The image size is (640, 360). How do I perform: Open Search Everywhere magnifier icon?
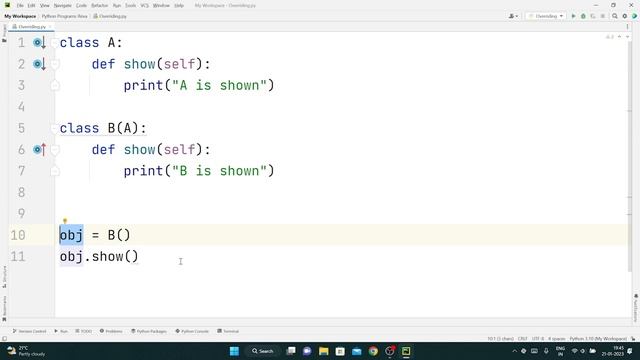click(615, 16)
